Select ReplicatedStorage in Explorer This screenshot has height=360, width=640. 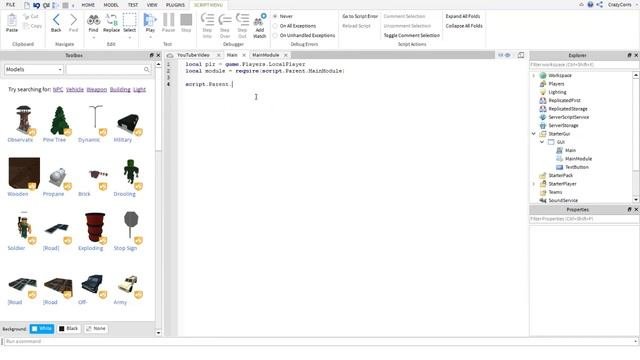point(563,109)
